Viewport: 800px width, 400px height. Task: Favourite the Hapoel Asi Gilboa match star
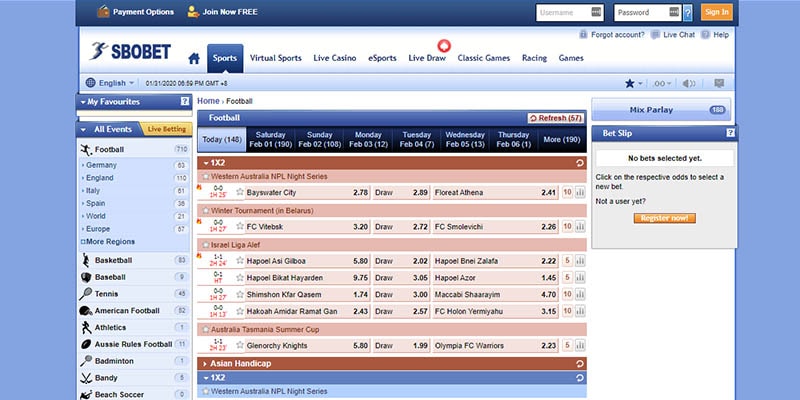(240, 260)
